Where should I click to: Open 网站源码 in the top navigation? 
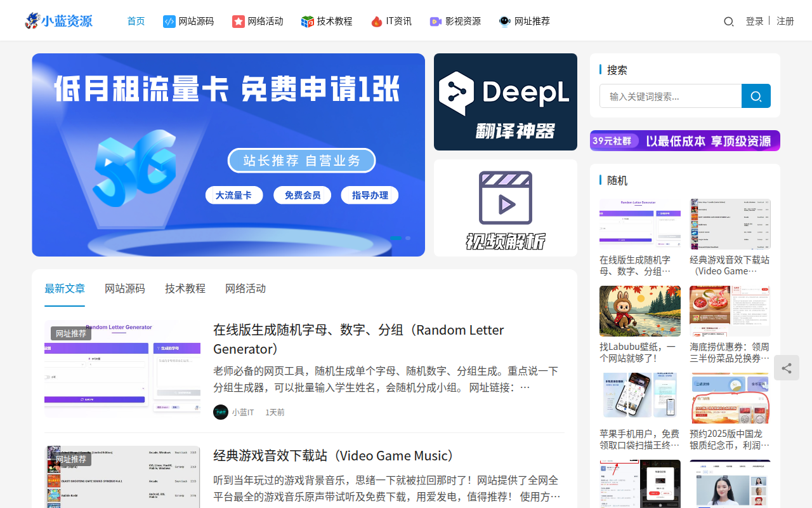coord(196,21)
